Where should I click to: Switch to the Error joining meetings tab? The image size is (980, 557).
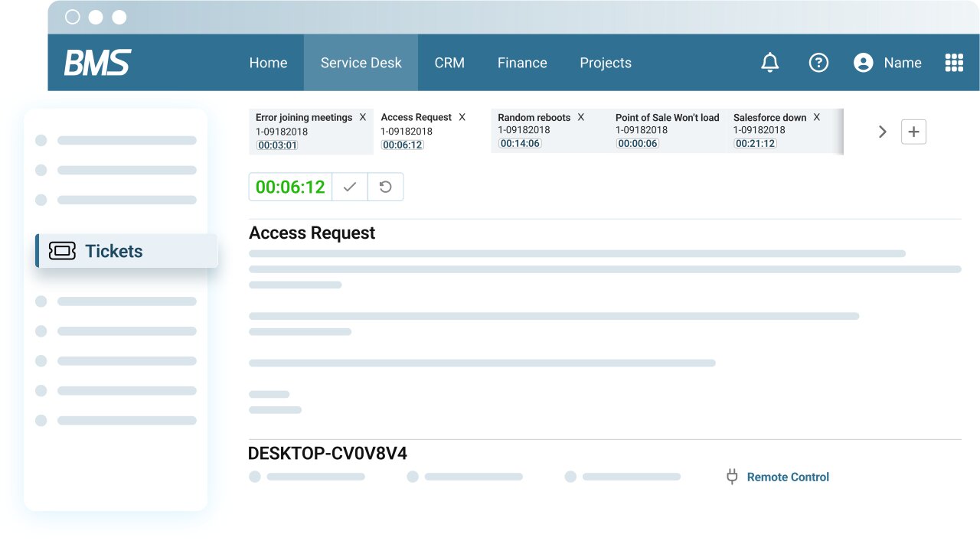311,132
